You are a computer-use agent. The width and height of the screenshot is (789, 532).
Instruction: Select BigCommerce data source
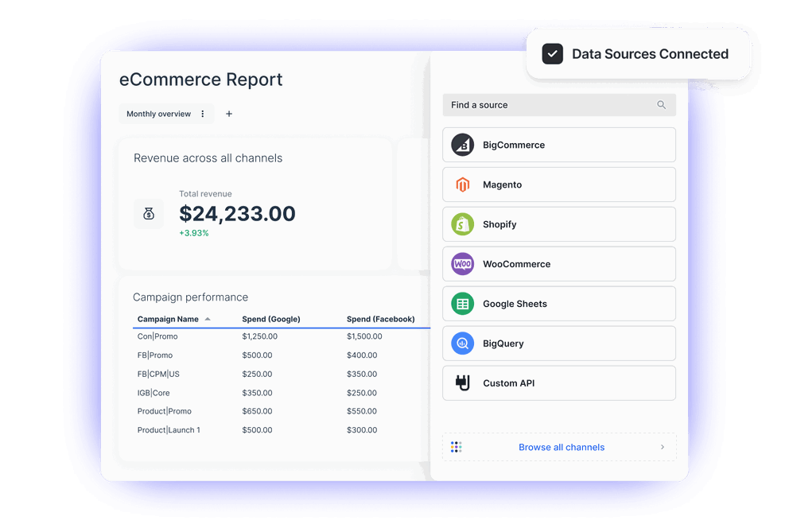coord(558,145)
